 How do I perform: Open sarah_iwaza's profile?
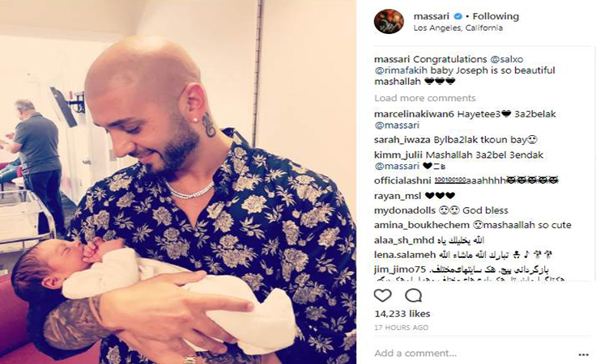pos(402,140)
